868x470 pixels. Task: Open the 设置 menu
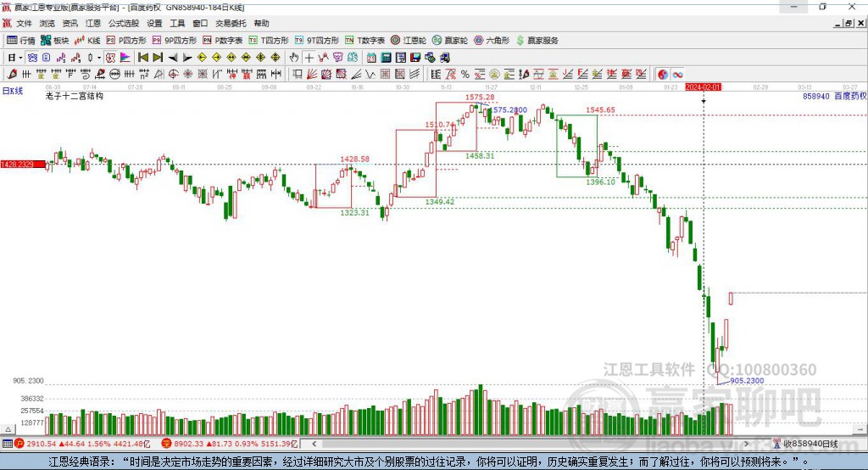154,23
